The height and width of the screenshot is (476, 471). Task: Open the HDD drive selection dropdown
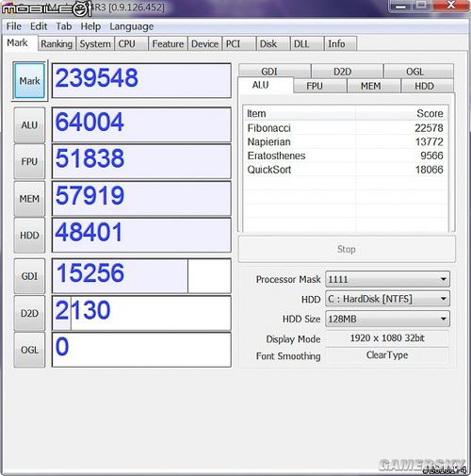tap(387, 299)
